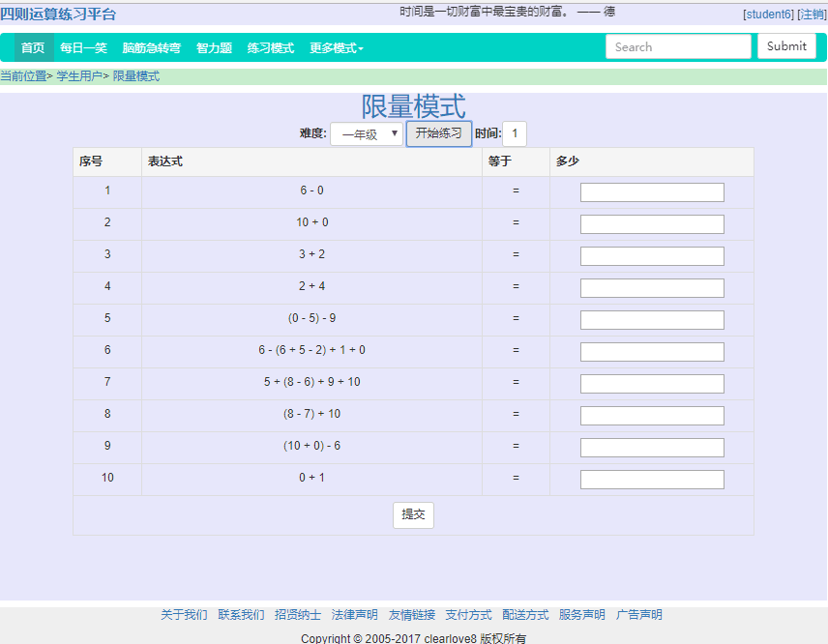Go to 脑筋急转弯 menu item
828x644 pixels.
point(152,48)
